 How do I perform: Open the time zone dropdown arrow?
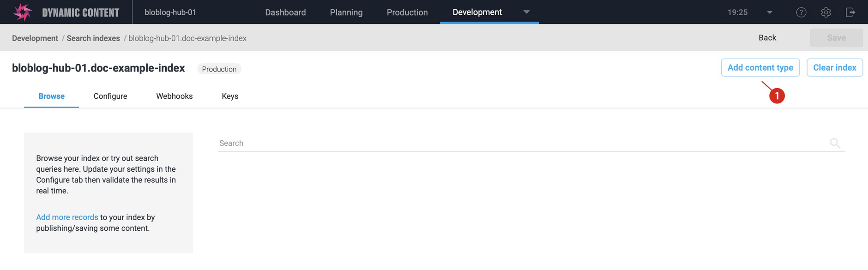coord(770,12)
